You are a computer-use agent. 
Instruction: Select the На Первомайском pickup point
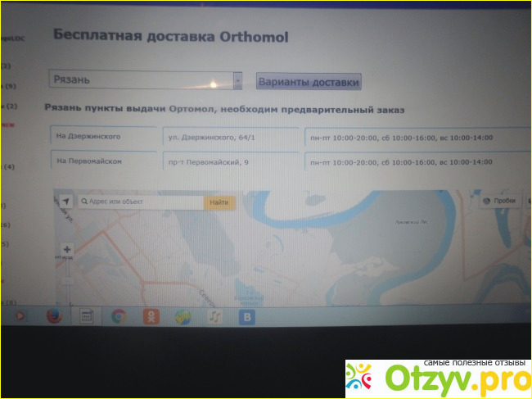pos(103,161)
